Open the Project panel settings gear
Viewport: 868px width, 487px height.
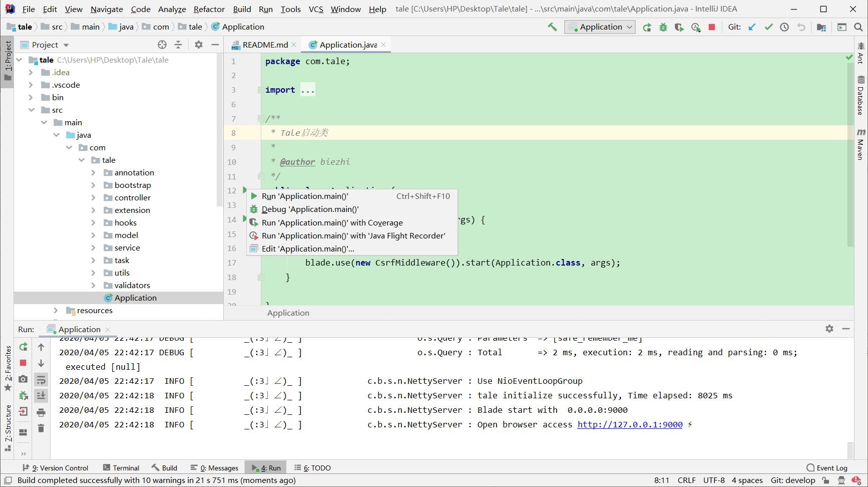click(x=199, y=45)
